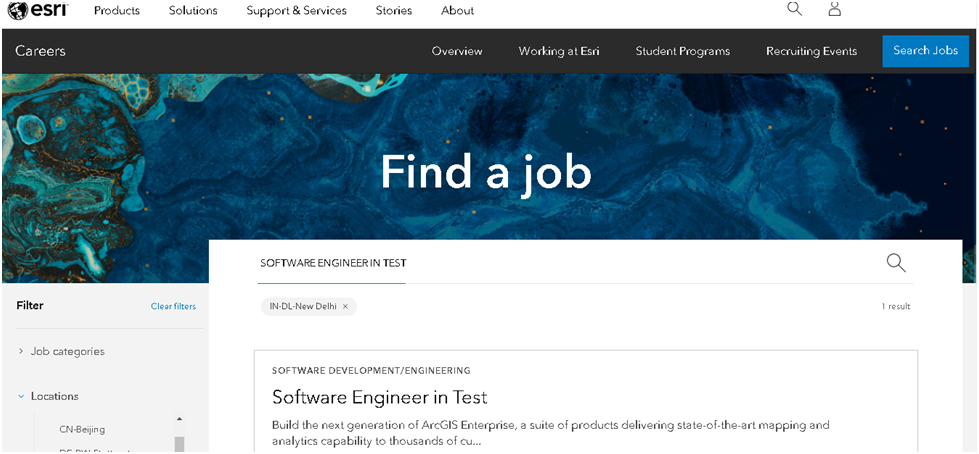Click the job search magnifier icon
The image size is (979, 454).
pos(896,262)
